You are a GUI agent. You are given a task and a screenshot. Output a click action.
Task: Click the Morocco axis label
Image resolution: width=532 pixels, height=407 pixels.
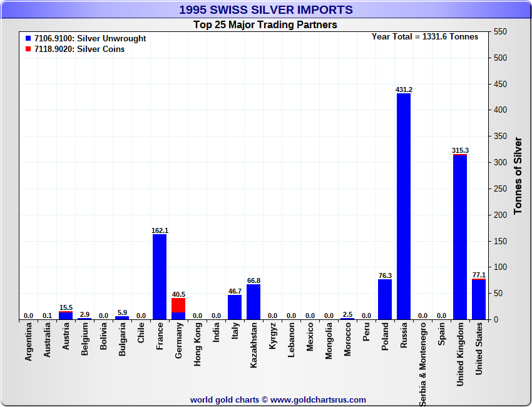[x=347, y=339]
